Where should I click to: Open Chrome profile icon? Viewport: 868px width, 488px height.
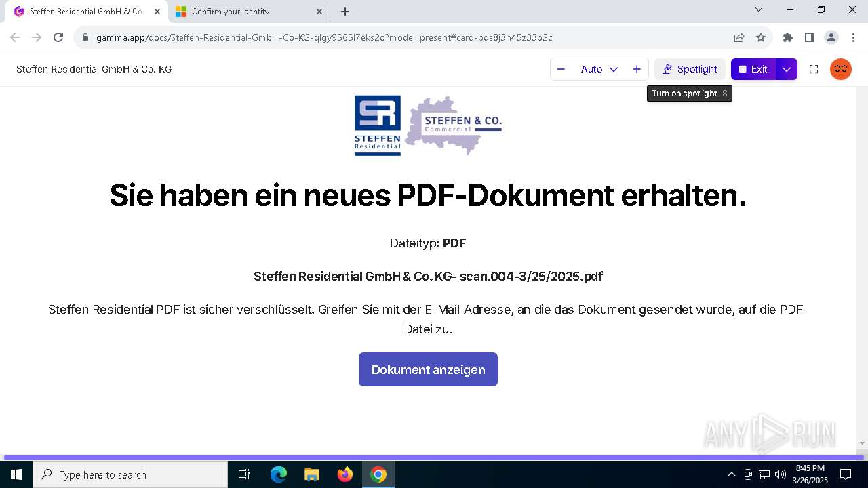[x=831, y=37]
